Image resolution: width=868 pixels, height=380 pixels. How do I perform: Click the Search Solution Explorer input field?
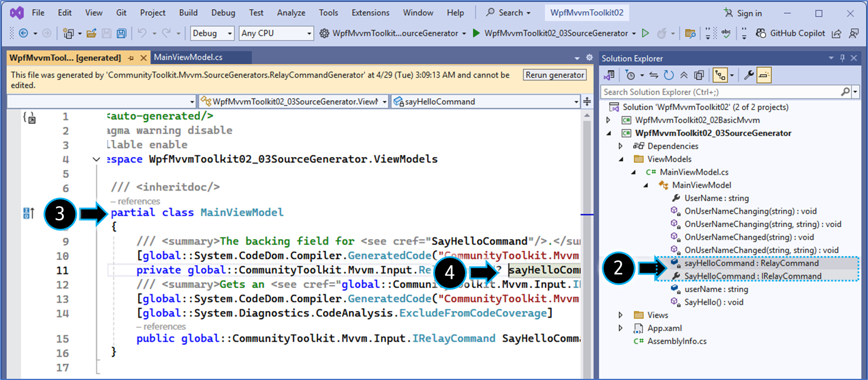[721, 92]
